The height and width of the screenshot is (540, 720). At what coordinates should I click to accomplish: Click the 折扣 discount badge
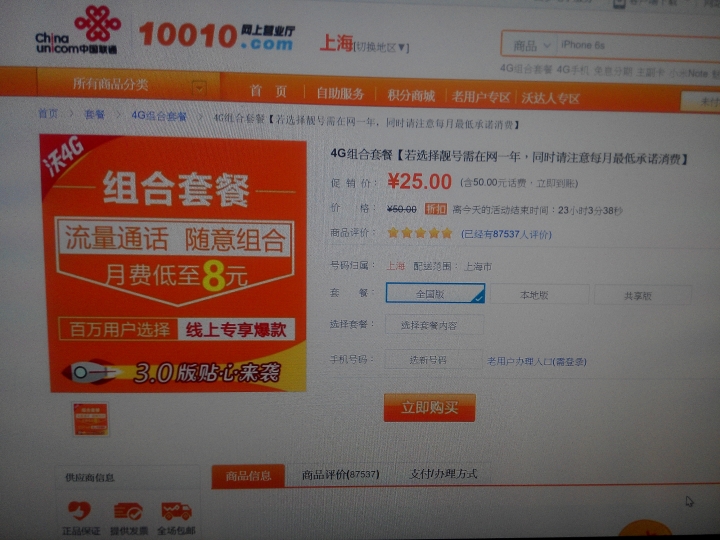point(435,209)
